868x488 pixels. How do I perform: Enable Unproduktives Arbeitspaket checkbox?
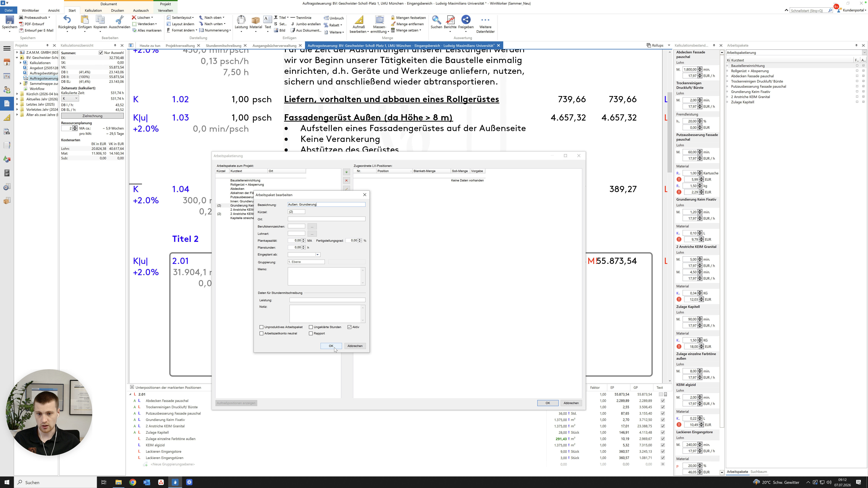[261, 327]
